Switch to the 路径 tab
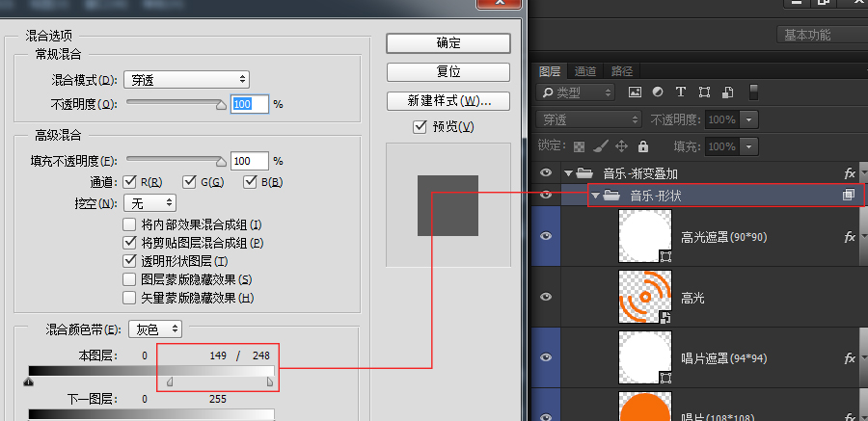Viewport: 868px width, 421px height. tap(622, 71)
